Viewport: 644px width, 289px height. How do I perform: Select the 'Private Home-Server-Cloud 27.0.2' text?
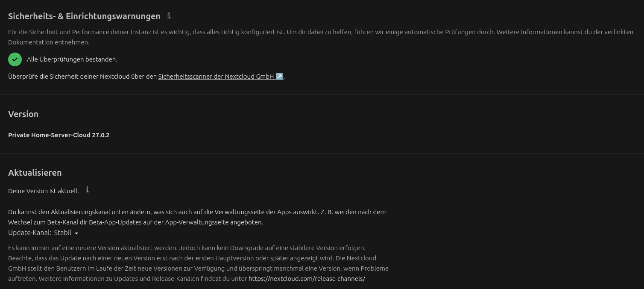59,135
